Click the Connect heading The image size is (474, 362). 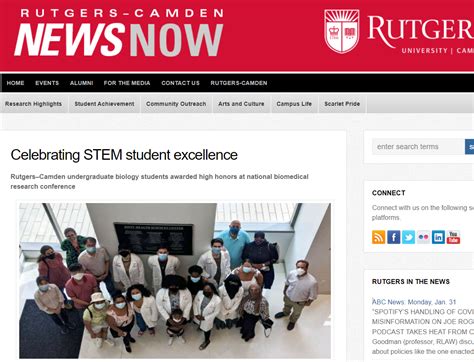[x=389, y=193]
